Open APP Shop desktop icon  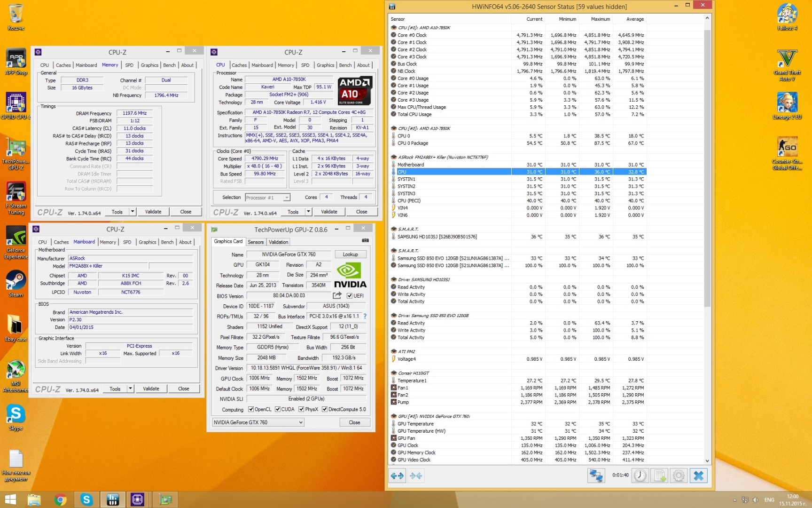16,61
